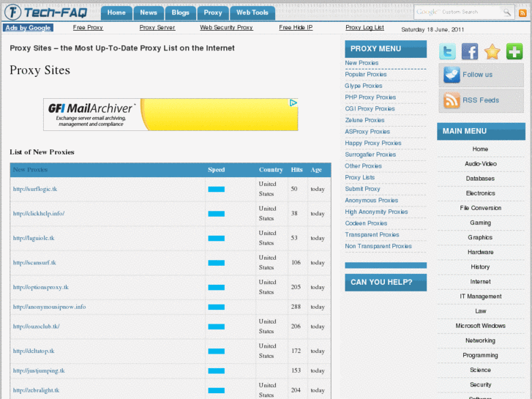Open Submit Proxy link
532x399 pixels.
362,189
